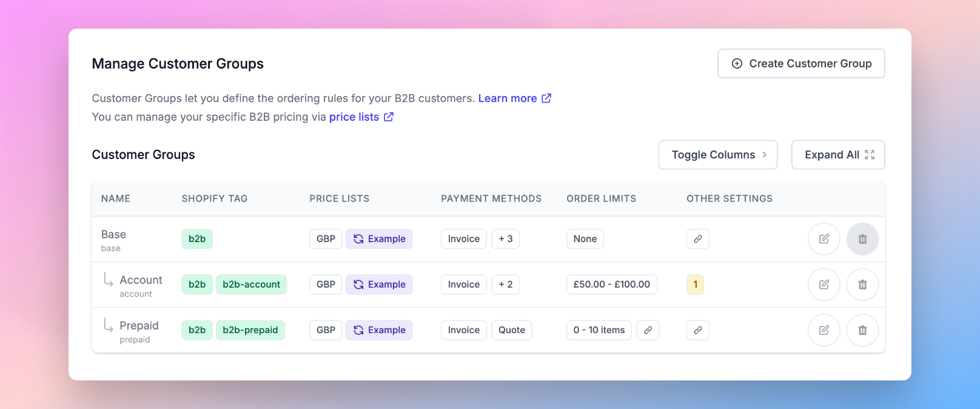Screen dimensions: 980x409
Task: Click the Expand All fullscreen icon
Action: pyautogui.click(x=871, y=155)
